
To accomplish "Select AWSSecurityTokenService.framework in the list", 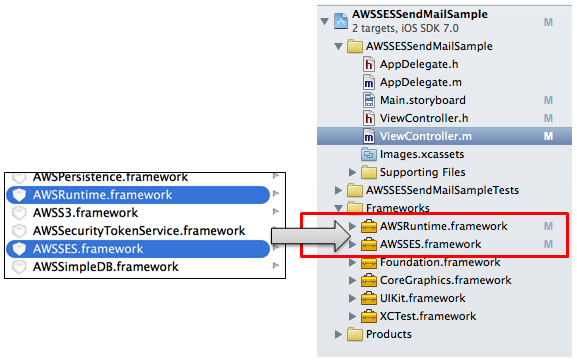I will (x=139, y=231).
